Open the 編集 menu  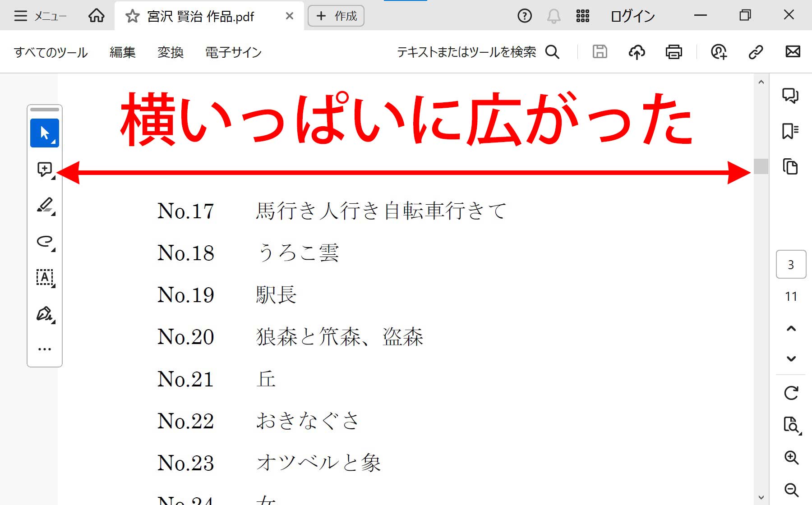(x=122, y=52)
